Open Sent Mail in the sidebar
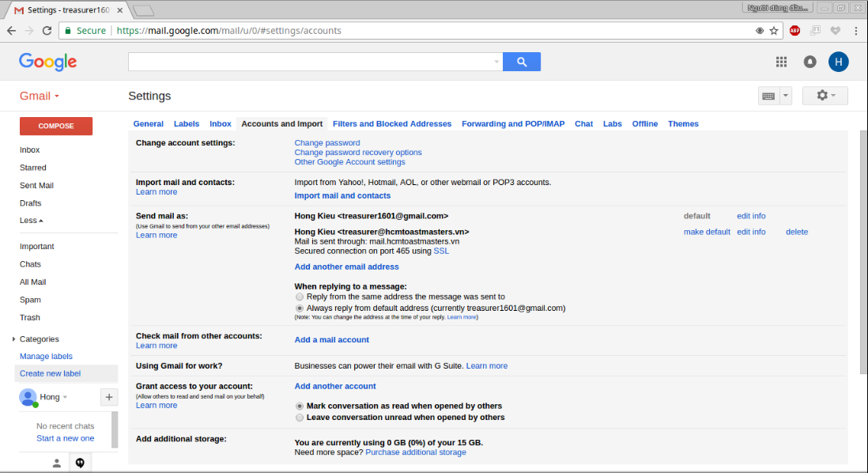This screenshot has height=473, width=868. 36,186
